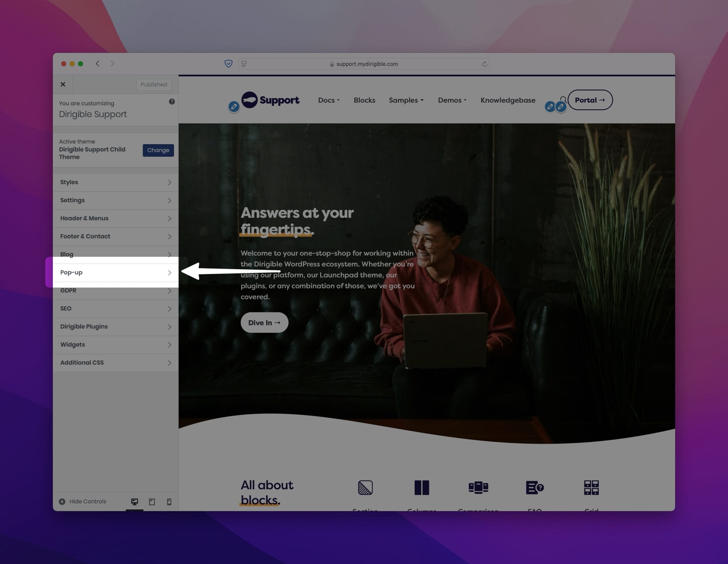
Task: Switch to mobile preview mode
Action: (169, 502)
